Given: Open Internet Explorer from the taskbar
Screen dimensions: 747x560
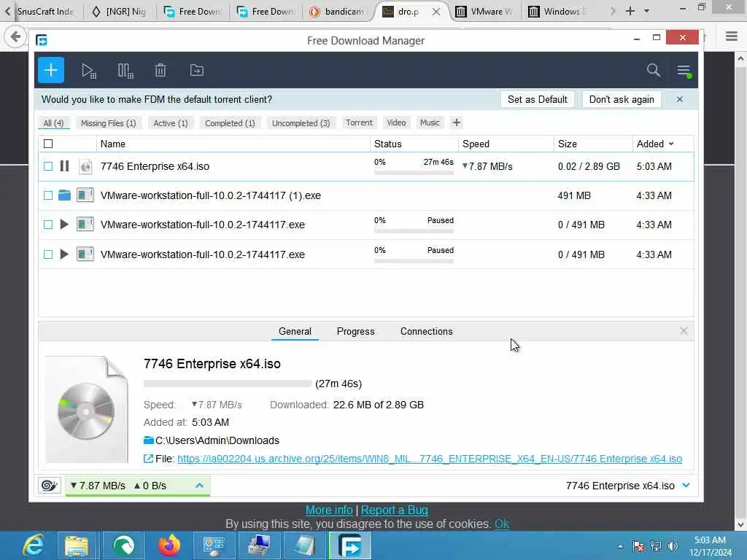Looking at the screenshot, I should pyautogui.click(x=34, y=545).
